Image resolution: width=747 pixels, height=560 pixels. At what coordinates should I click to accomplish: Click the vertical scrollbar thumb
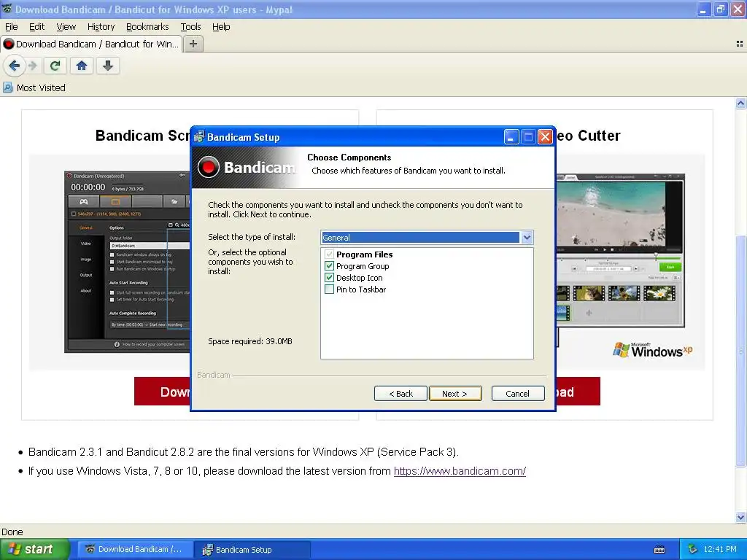[741, 351]
